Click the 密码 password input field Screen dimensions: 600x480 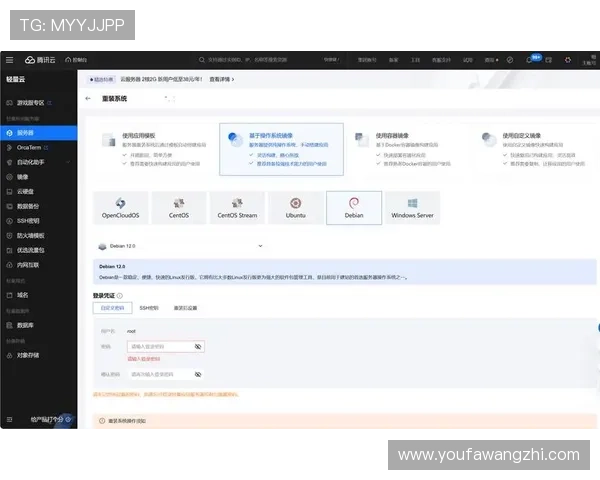coord(158,346)
